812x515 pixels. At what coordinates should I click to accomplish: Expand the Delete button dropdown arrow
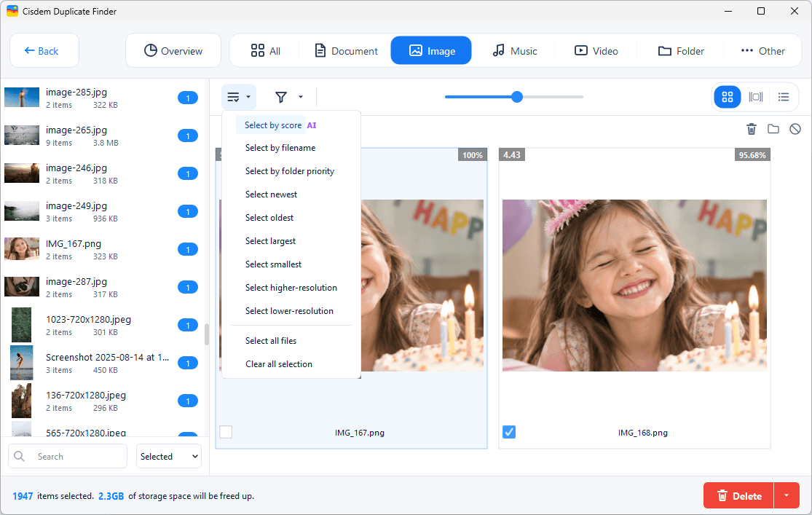tap(786, 496)
